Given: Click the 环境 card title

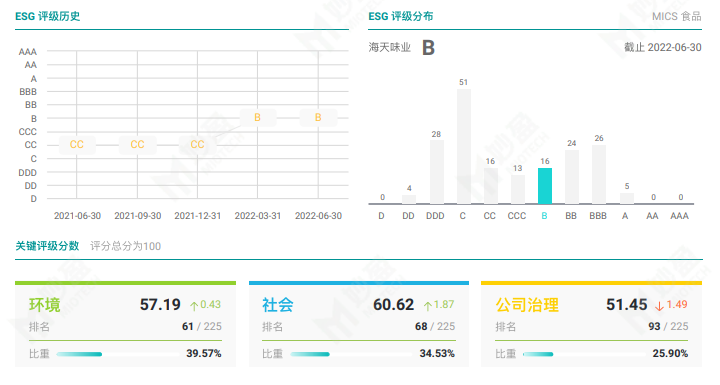Looking at the screenshot, I should (45, 305).
